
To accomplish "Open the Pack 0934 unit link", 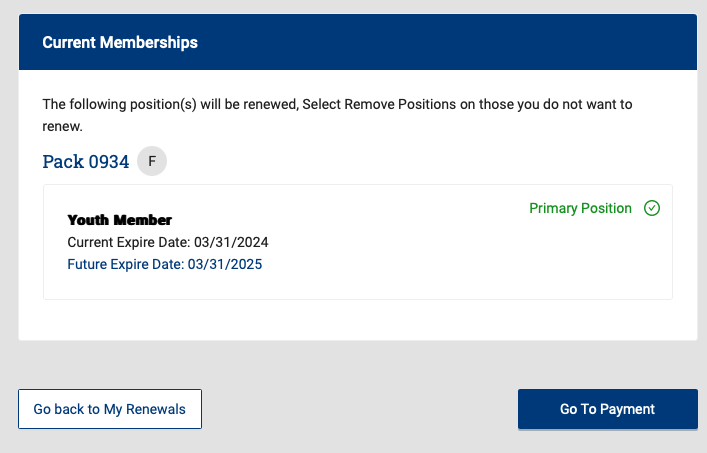I will (86, 161).
